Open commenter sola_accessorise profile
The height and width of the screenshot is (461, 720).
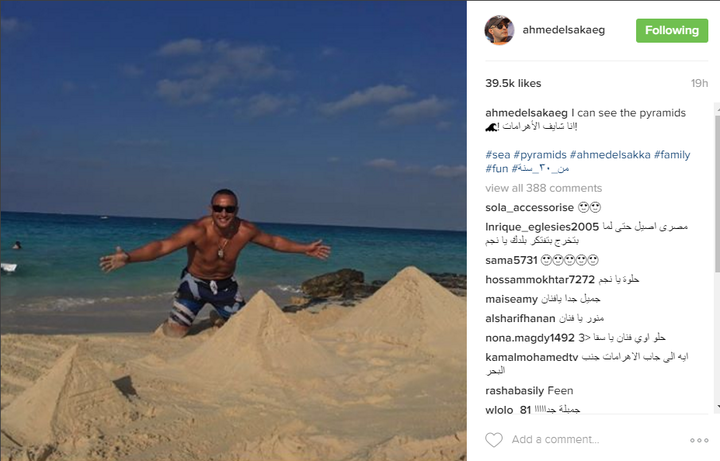click(529, 208)
